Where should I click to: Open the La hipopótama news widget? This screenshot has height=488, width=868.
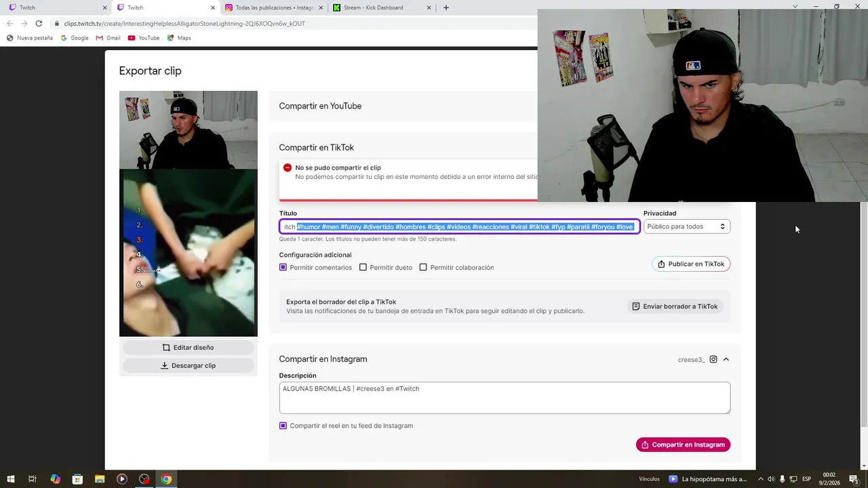[707, 479]
